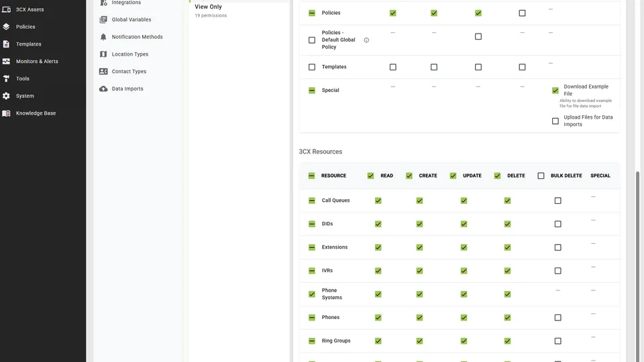This screenshot has width=644, height=362.
Task: Select the Templates row checkbox
Action: point(312,67)
